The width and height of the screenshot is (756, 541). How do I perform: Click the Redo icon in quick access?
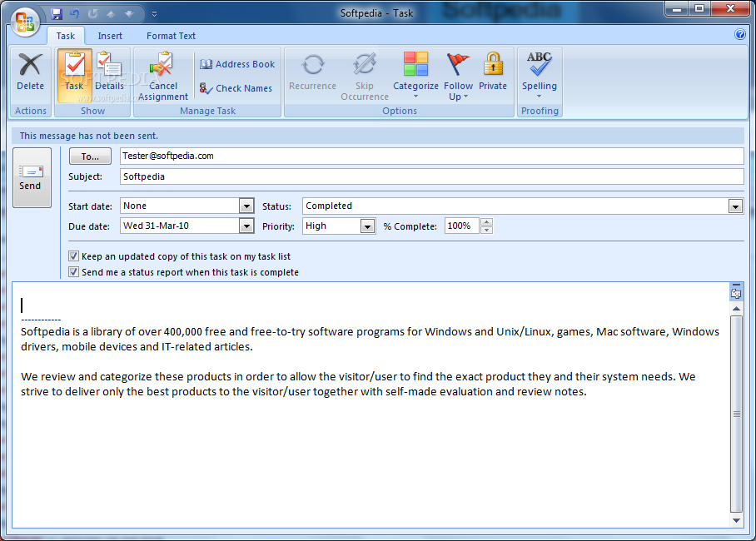(92, 14)
